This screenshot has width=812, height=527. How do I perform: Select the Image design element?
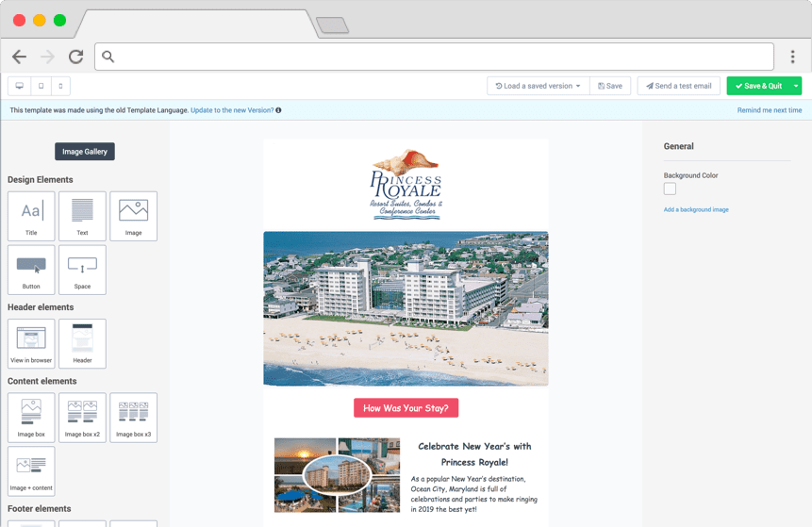click(134, 216)
